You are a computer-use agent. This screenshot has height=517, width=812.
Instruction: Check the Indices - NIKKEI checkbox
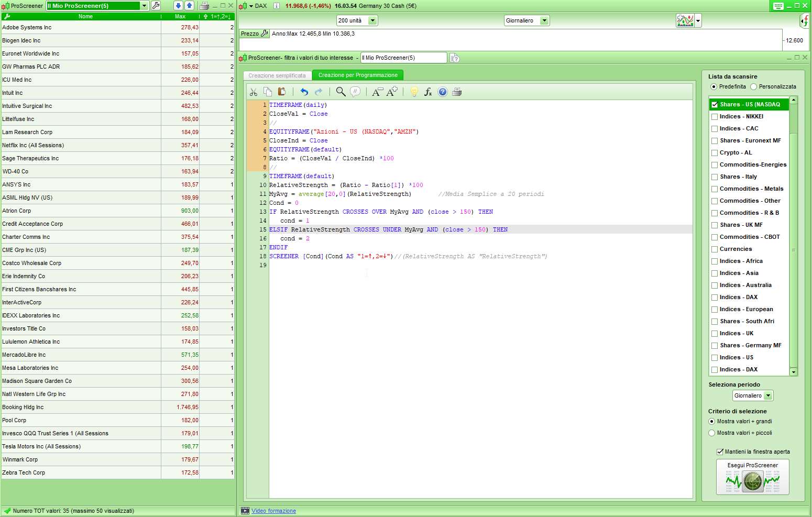tap(715, 117)
